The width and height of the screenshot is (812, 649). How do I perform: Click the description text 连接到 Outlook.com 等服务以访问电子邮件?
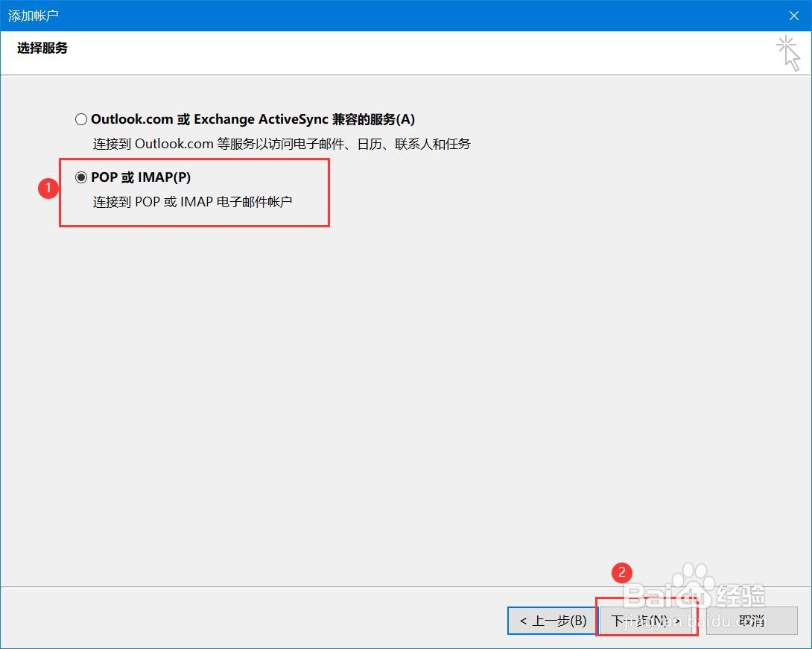tap(282, 144)
